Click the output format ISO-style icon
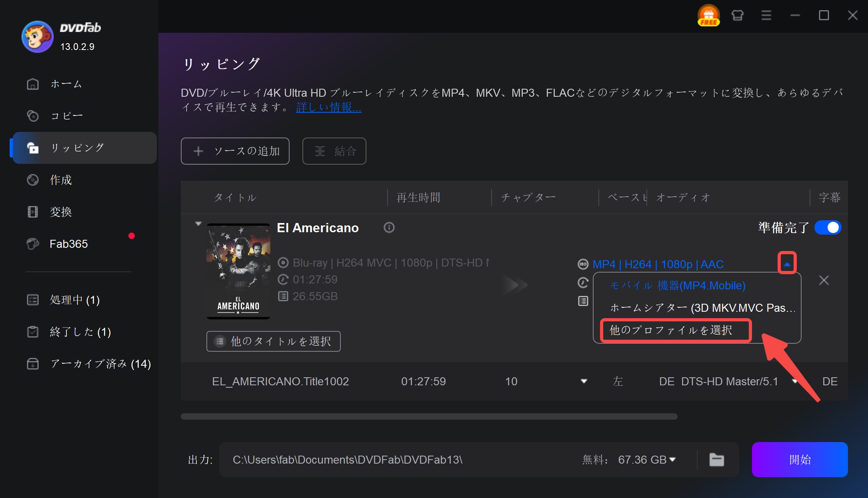Viewport: 868px width, 498px height. click(583, 264)
